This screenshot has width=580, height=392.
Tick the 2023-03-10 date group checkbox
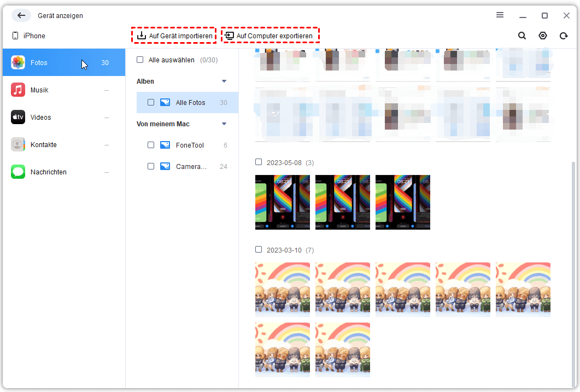259,250
